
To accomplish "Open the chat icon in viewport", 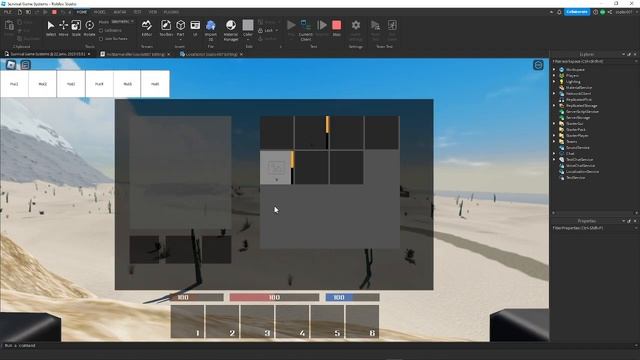I will point(25,64).
